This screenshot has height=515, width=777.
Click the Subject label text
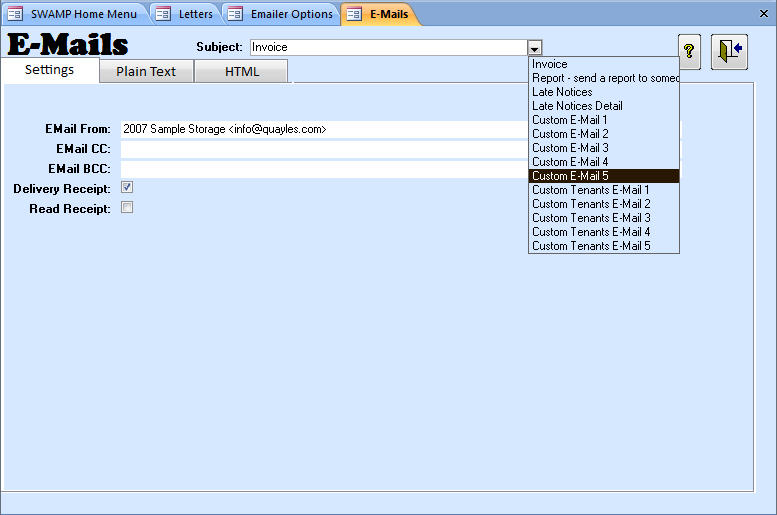coord(220,47)
